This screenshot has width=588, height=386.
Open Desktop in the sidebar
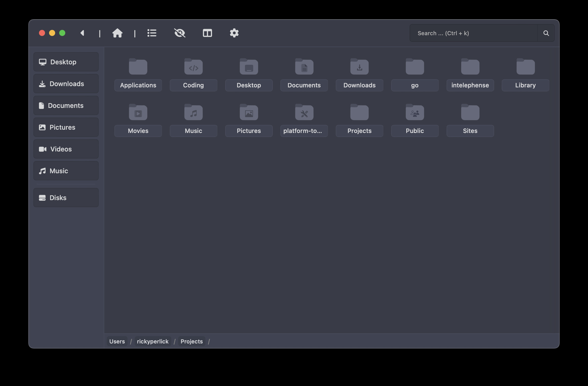66,62
